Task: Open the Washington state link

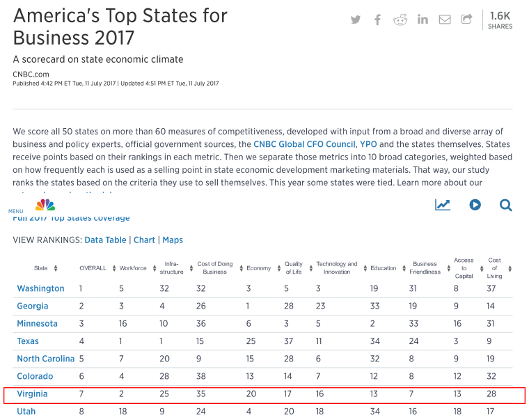Action: (40, 288)
